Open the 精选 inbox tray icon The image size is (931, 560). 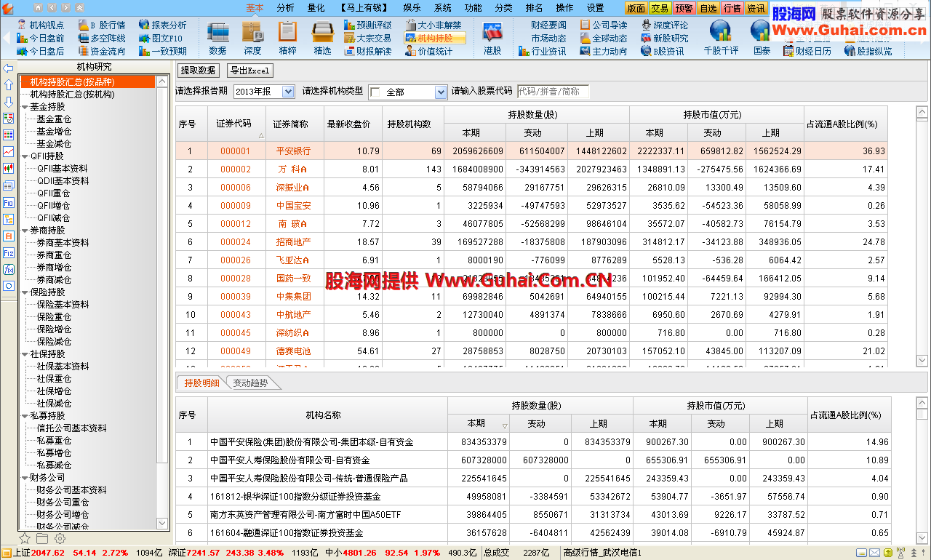pyautogui.click(x=322, y=38)
